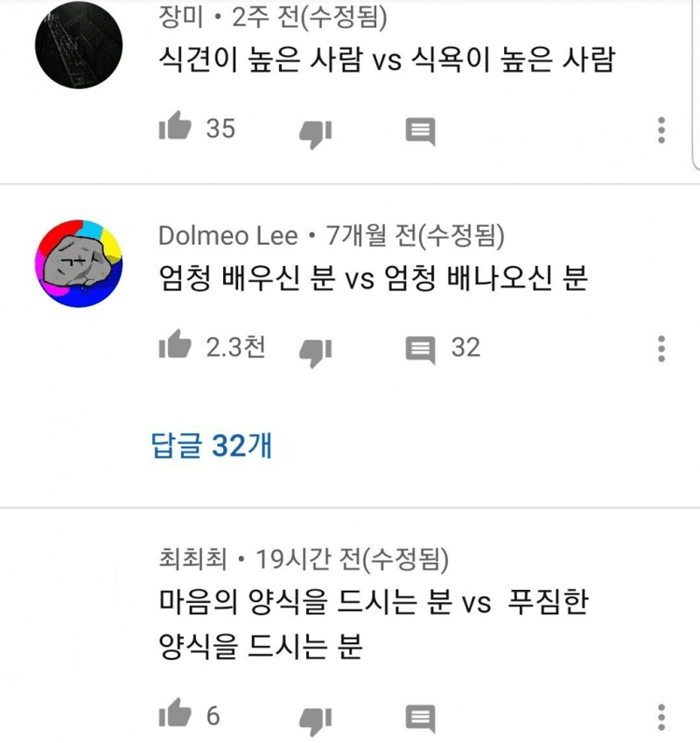Select the comment text '엄청 배우신 분 vs 엄청 배나오신 분'
Screen dimensions: 700x743
pyautogui.click(x=374, y=278)
